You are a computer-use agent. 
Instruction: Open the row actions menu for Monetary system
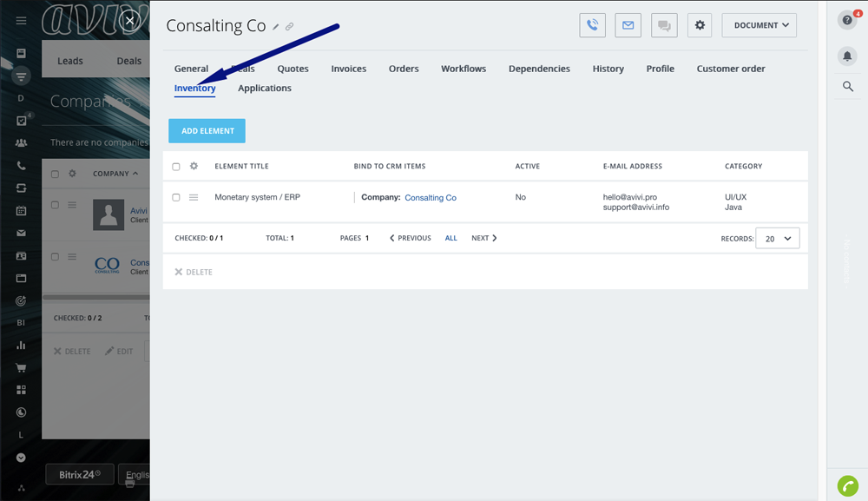pos(194,198)
